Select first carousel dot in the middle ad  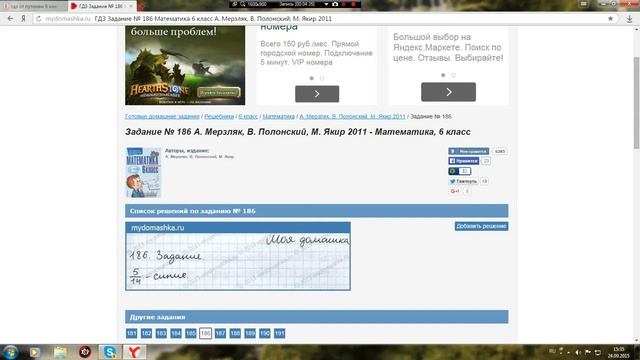[312, 78]
